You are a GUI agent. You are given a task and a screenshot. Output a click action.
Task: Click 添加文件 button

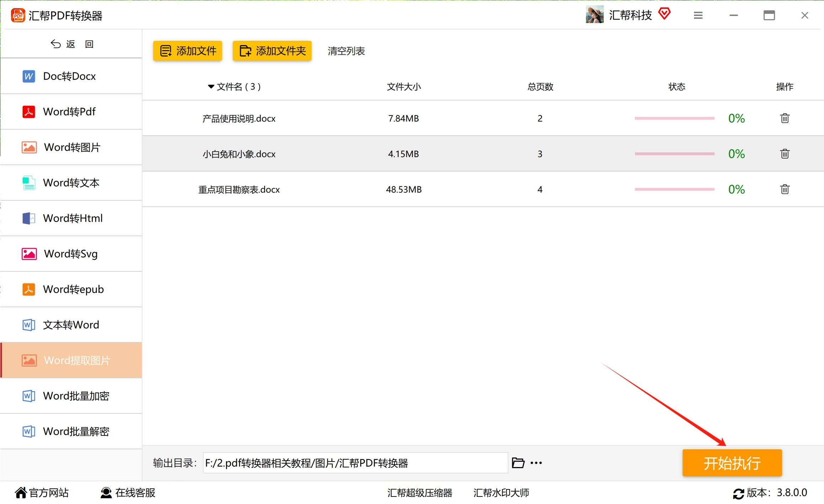pyautogui.click(x=188, y=51)
